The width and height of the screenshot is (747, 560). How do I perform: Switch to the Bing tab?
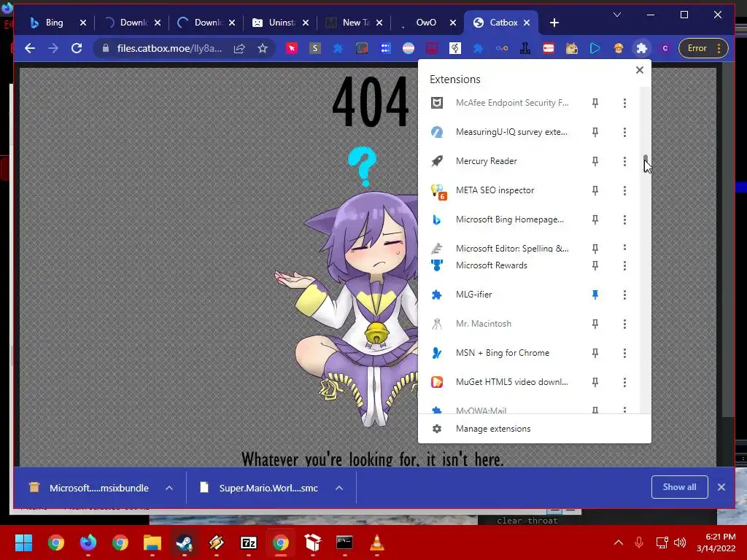click(55, 23)
